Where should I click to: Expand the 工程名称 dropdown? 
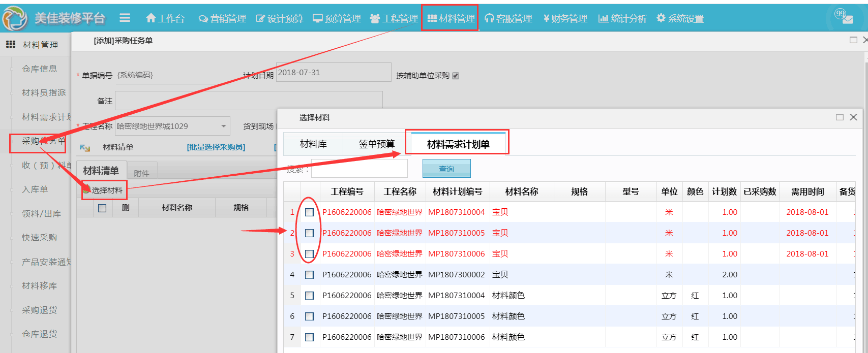coord(223,126)
